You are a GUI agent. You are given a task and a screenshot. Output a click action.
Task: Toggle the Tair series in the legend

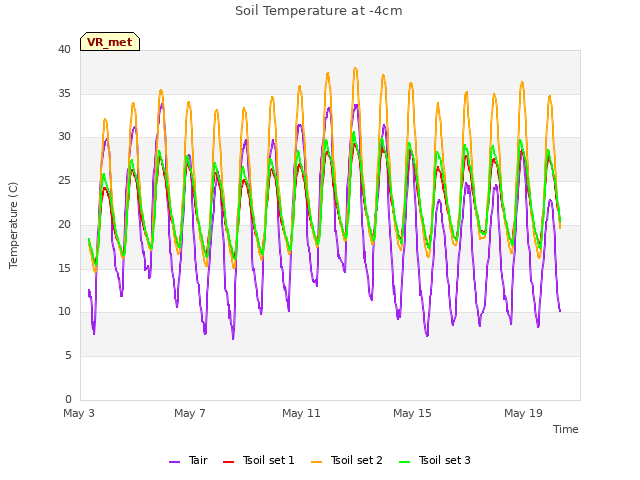188,460
